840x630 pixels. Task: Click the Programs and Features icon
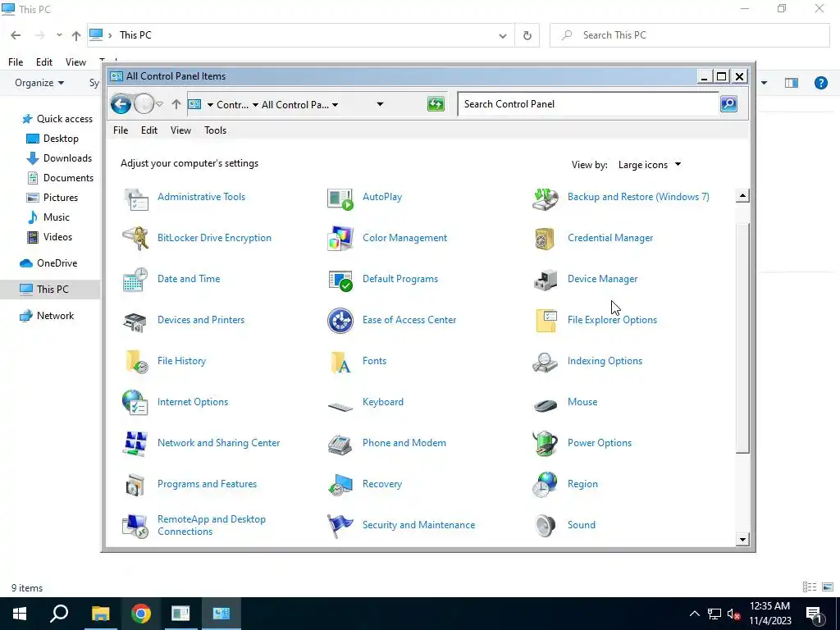pos(135,484)
